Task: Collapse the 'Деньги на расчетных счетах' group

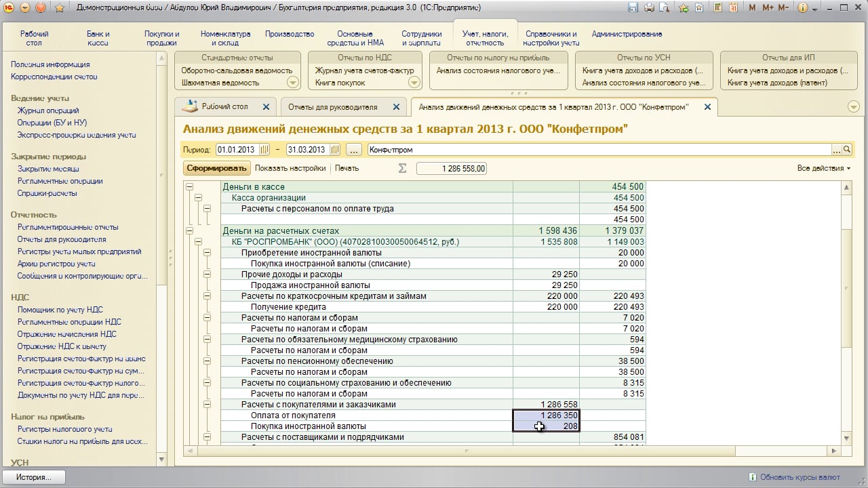Action: [189, 231]
